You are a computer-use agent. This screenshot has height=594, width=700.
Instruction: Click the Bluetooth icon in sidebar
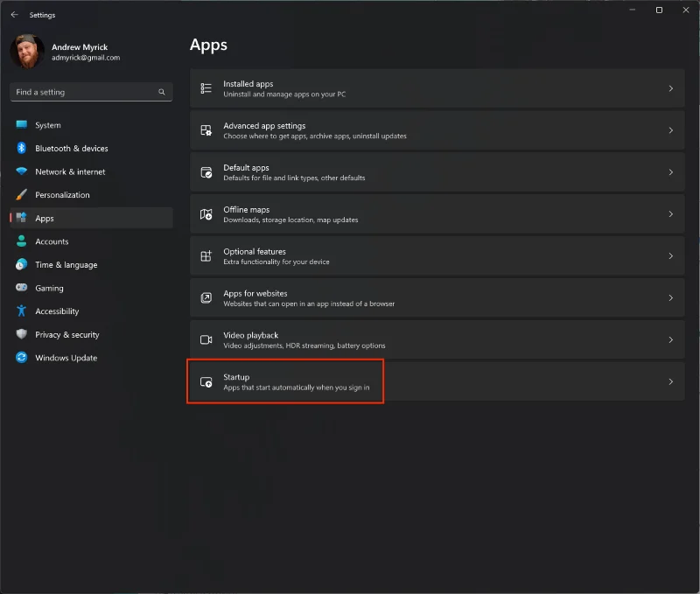21,148
